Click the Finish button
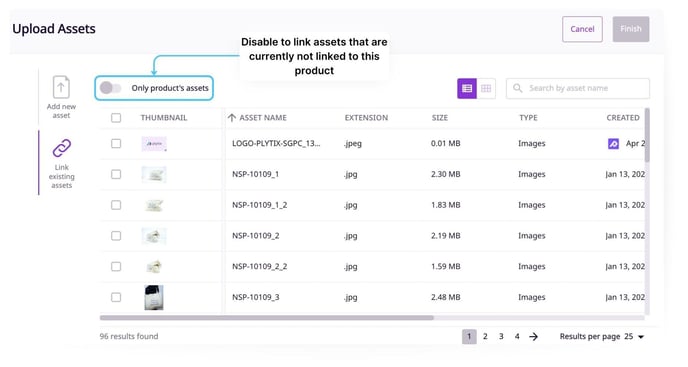This screenshot has width=688, height=367. tap(631, 29)
